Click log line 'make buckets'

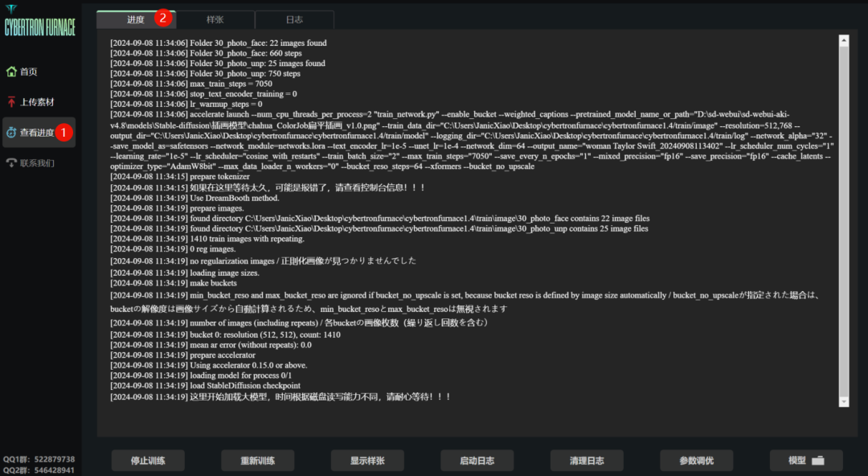click(174, 283)
